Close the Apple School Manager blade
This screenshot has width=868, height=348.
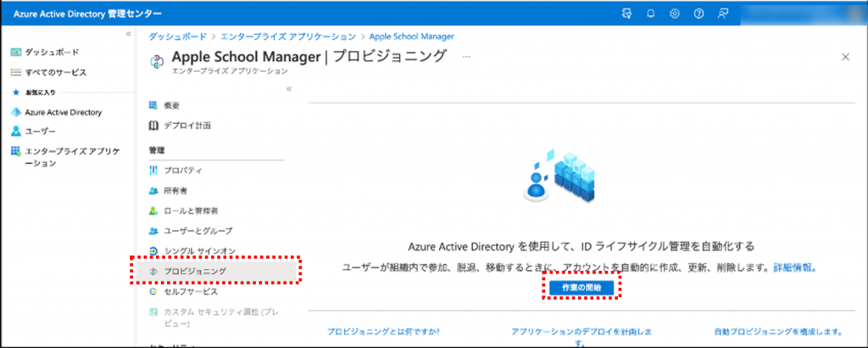pos(845,57)
